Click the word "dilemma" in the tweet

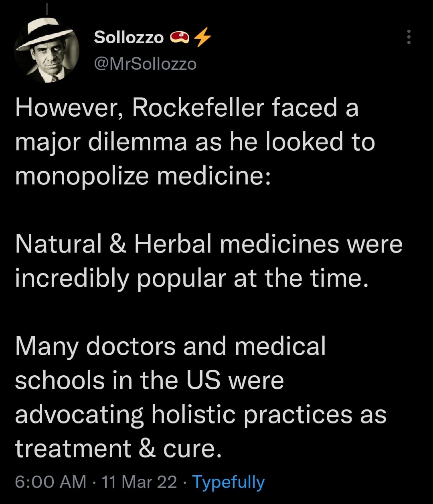pyautogui.click(x=138, y=142)
